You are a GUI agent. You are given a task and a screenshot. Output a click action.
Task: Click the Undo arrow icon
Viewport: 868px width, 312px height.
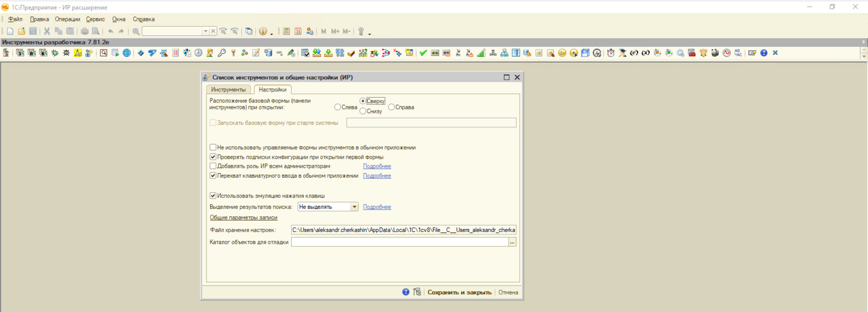click(x=111, y=31)
